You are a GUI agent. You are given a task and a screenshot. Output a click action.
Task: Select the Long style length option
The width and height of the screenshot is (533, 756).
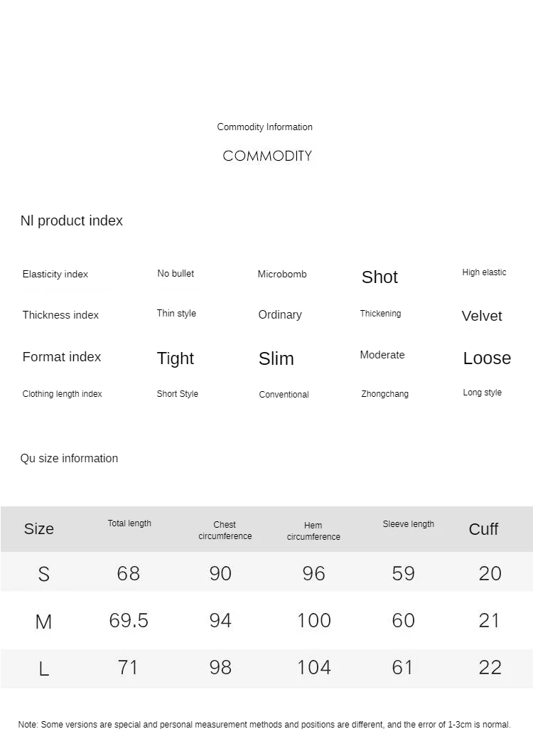(482, 393)
